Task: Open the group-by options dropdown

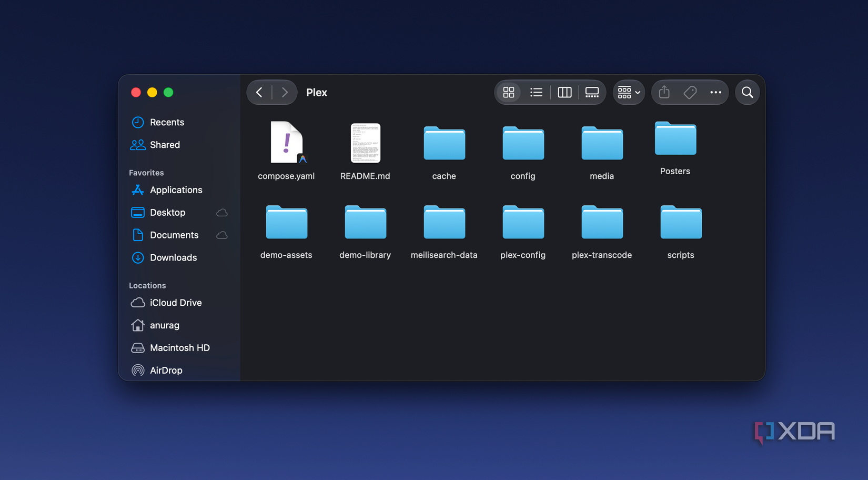Action: 629,93
